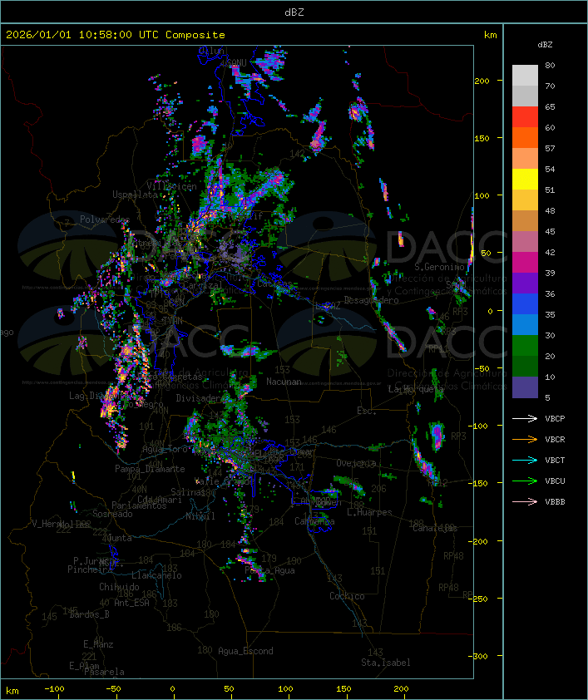Select the cyan VBCT arrow icon
588x700 pixels.
[525, 460]
